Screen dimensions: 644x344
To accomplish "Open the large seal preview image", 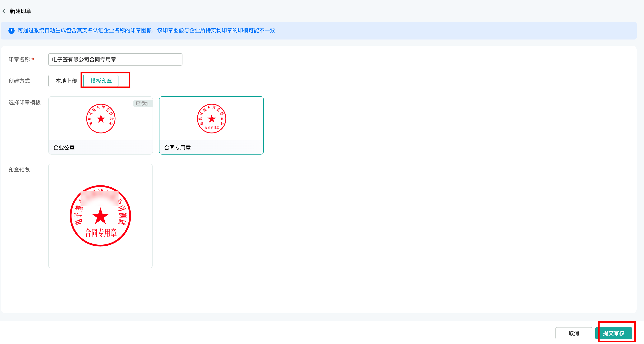I will pos(100,216).
